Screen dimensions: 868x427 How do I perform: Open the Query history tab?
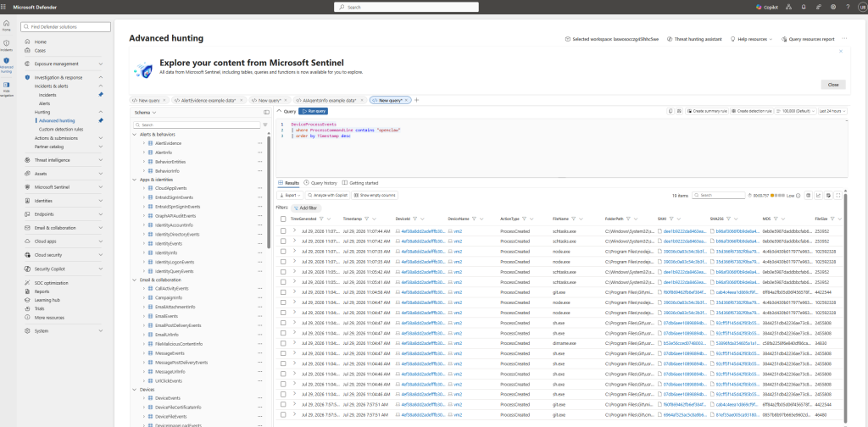pos(320,182)
